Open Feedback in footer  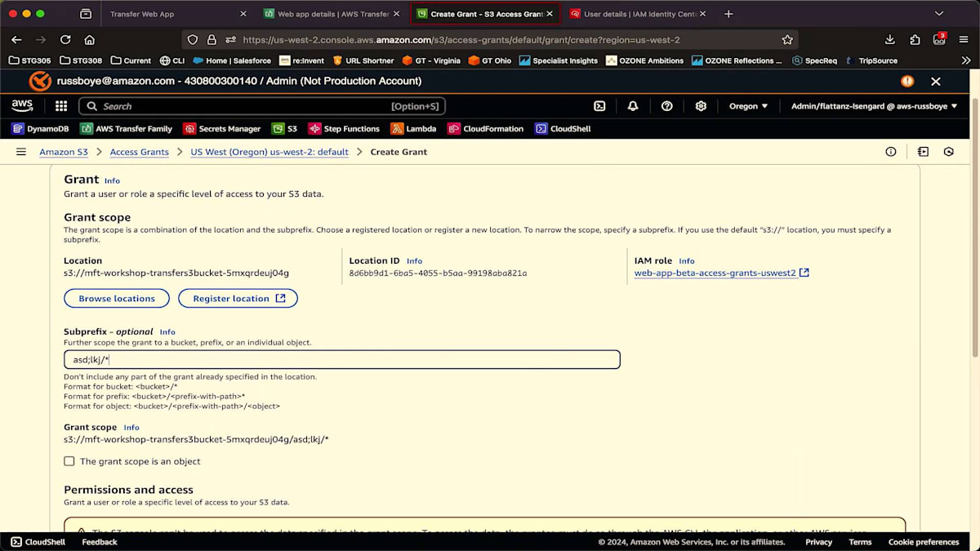pyautogui.click(x=100, y=542)
